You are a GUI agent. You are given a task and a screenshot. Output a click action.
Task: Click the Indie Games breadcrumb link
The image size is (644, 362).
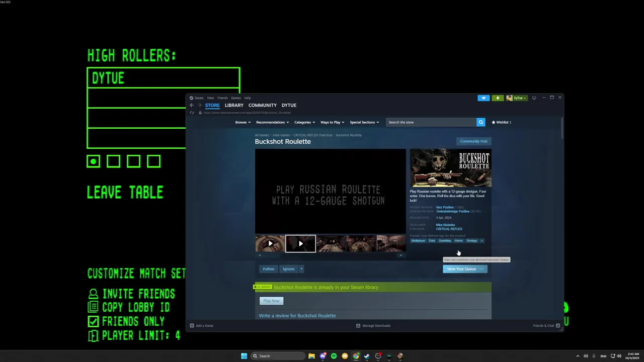click(x=281, y=135)
